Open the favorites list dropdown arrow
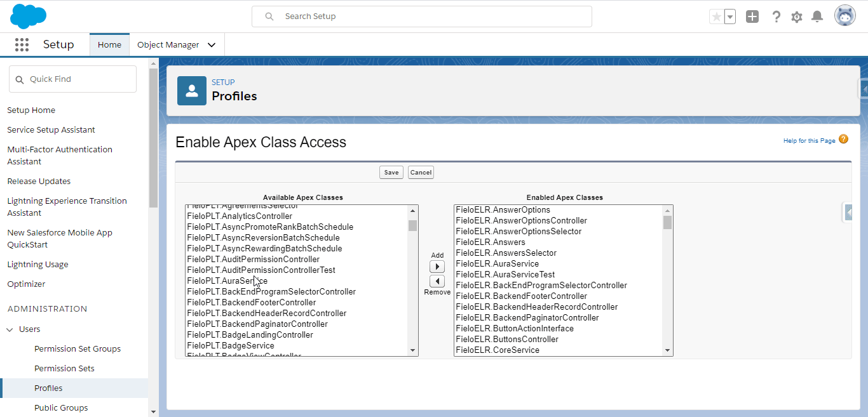This screenshot has height=417, width=868. [x=730, y=17]
